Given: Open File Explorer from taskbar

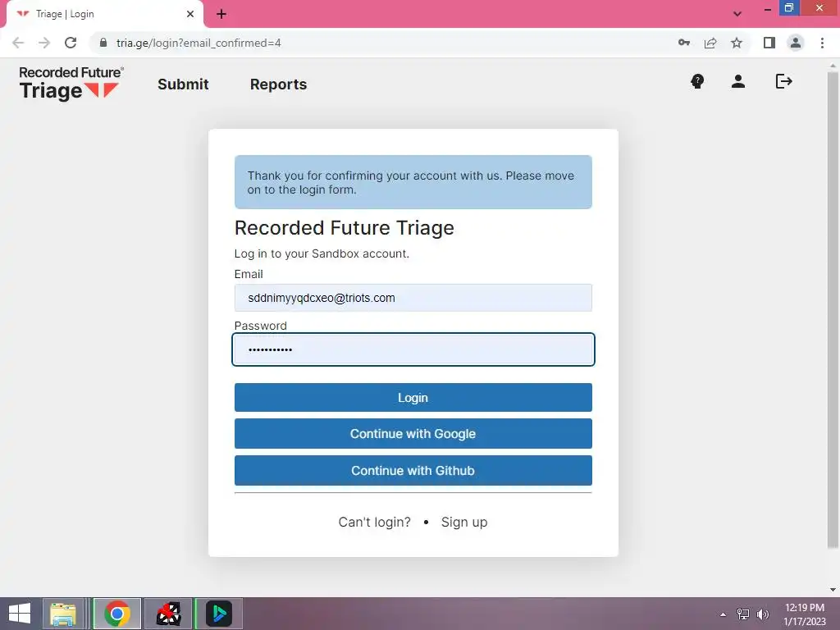Looking at the screenshot, I should click(62, 614).
